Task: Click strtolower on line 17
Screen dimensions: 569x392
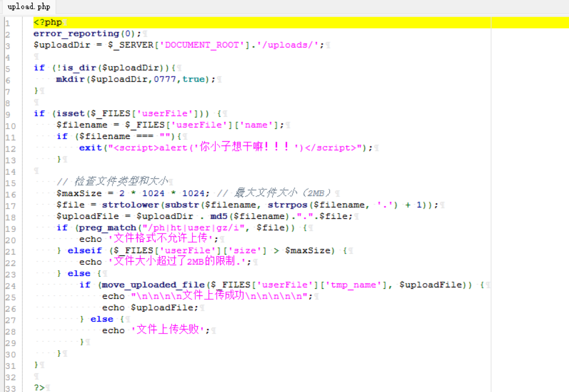Action: coord(130,205)
